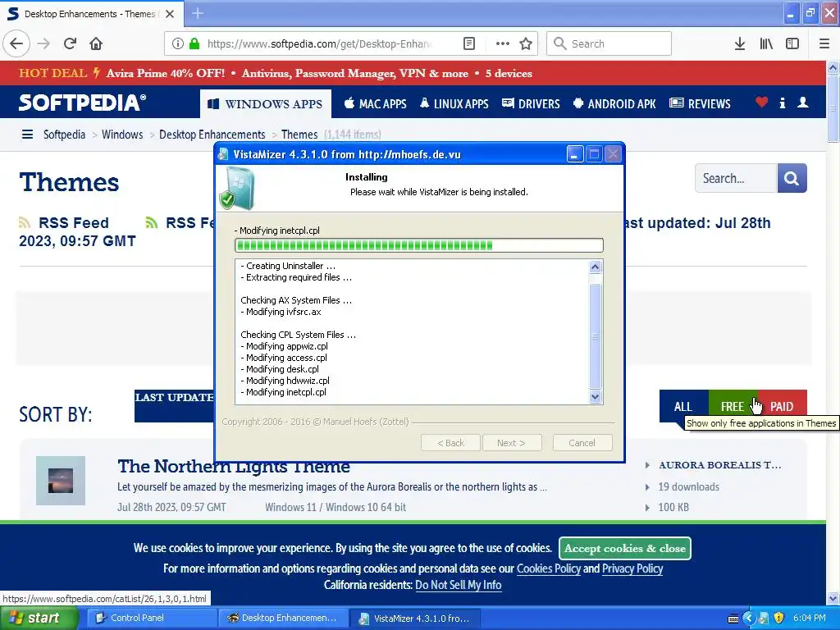Image resolution: width=840 pixels, height=630 pixels.
Task: Open The Northern Lights Theme title link
Action: (234, 466)
